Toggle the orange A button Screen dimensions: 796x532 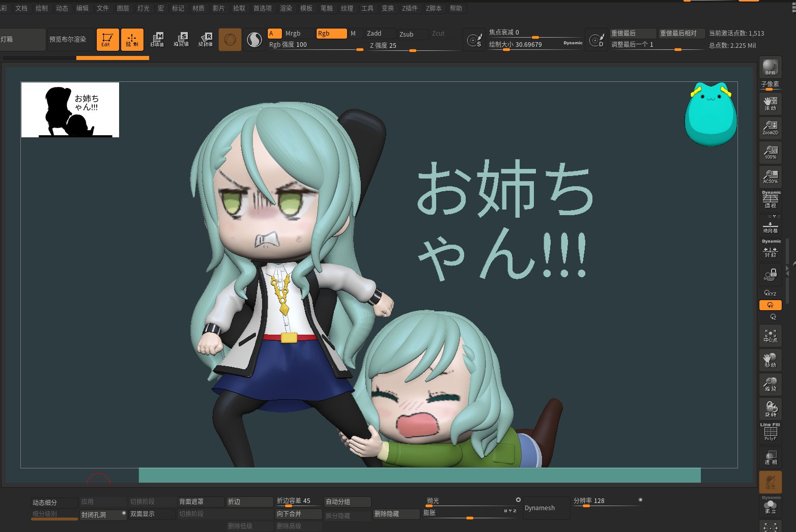(275, 34)
